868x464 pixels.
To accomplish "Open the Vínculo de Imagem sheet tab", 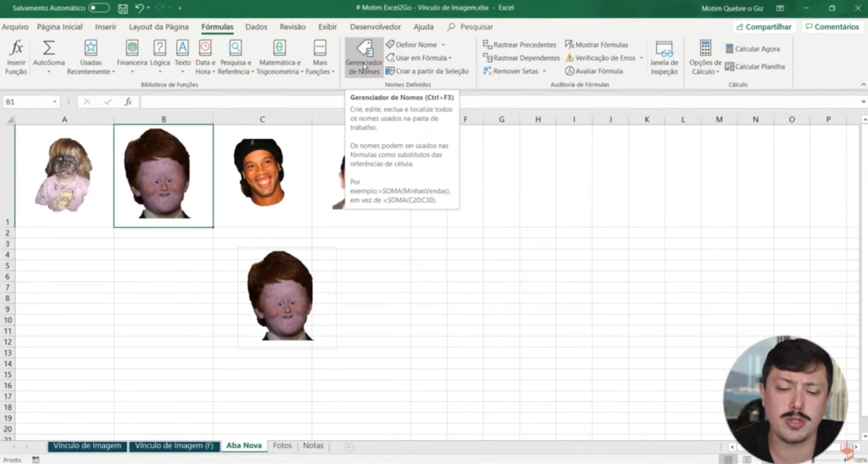I will coord(87,445).
